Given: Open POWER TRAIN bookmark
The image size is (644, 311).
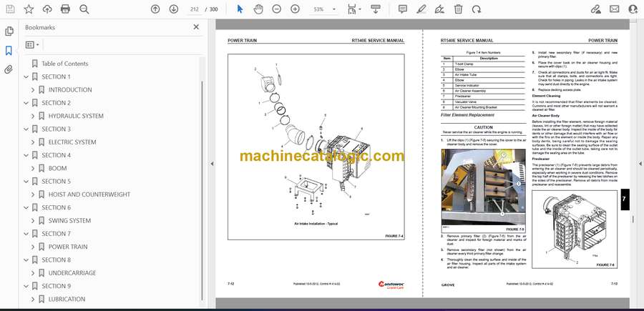Looking at the screenshot, I should pyautogui.click(x=68, y=247).
